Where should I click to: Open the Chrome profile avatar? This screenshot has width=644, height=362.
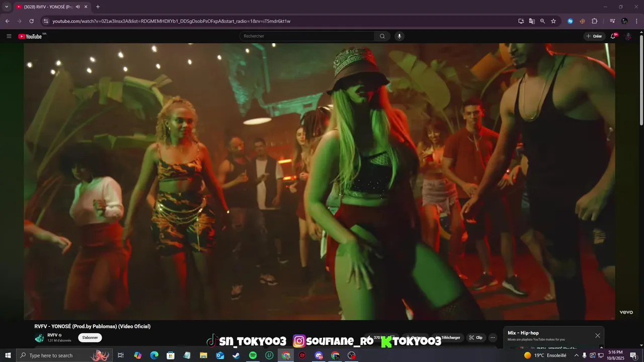[x=624, y=21]
